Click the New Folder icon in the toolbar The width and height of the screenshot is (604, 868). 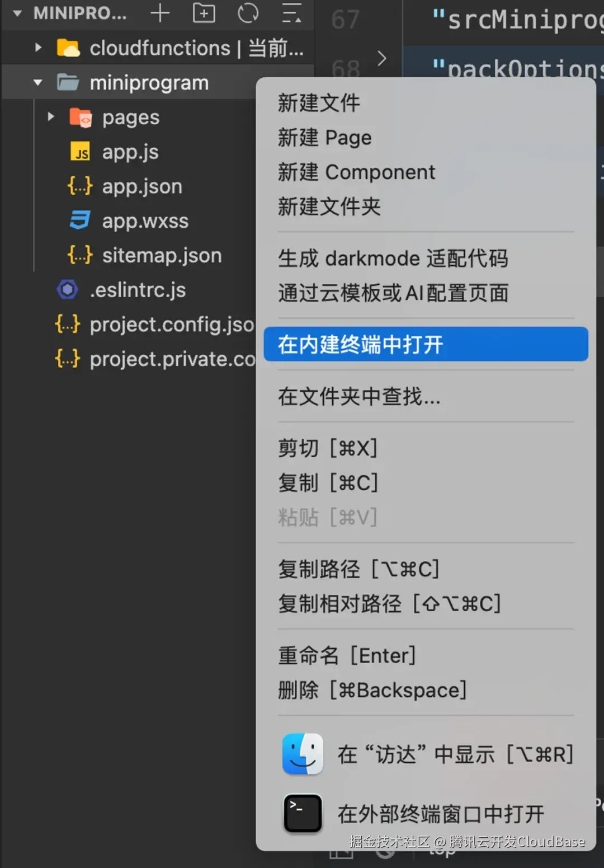tap(204, 13)
